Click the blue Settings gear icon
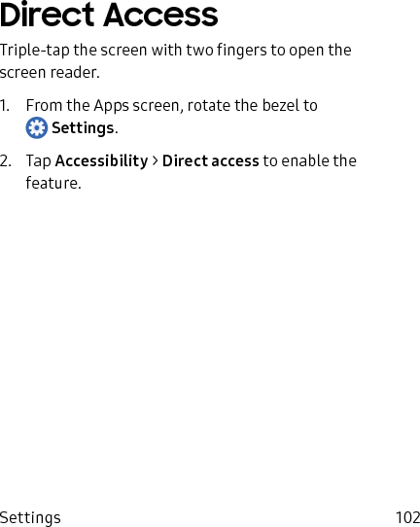 point(37,127)
